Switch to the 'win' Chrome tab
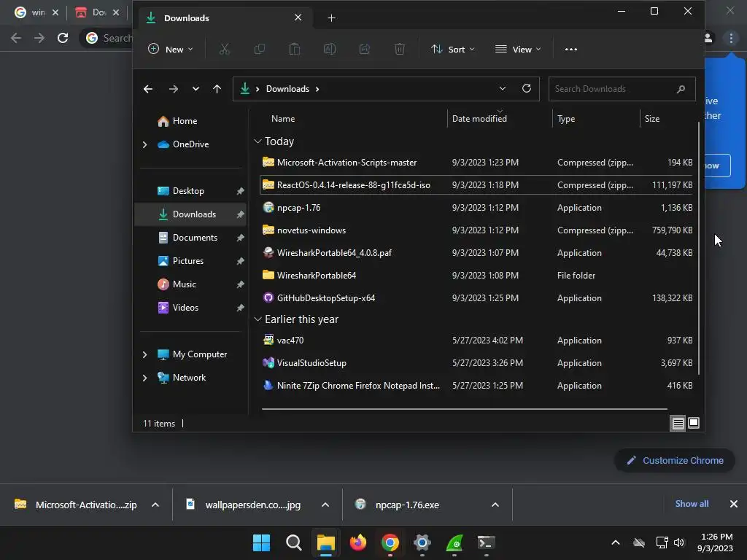 coord(36,12)
